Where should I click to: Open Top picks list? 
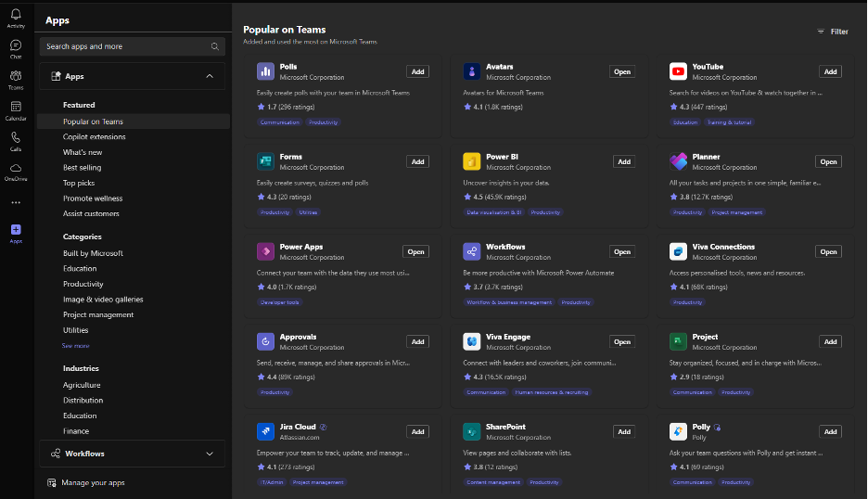coord(79,183)
